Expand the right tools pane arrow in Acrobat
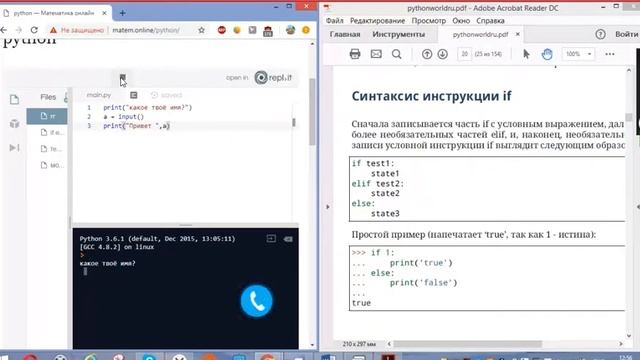 638,207
